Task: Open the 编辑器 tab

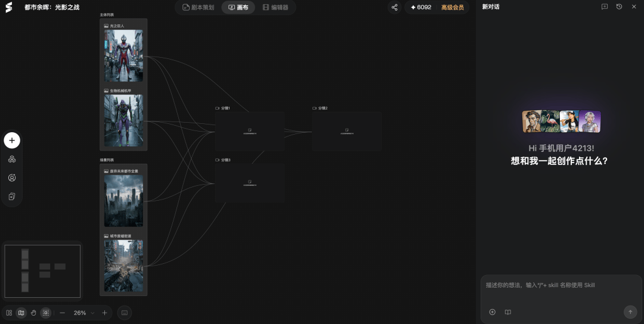Action: point(275,7)
